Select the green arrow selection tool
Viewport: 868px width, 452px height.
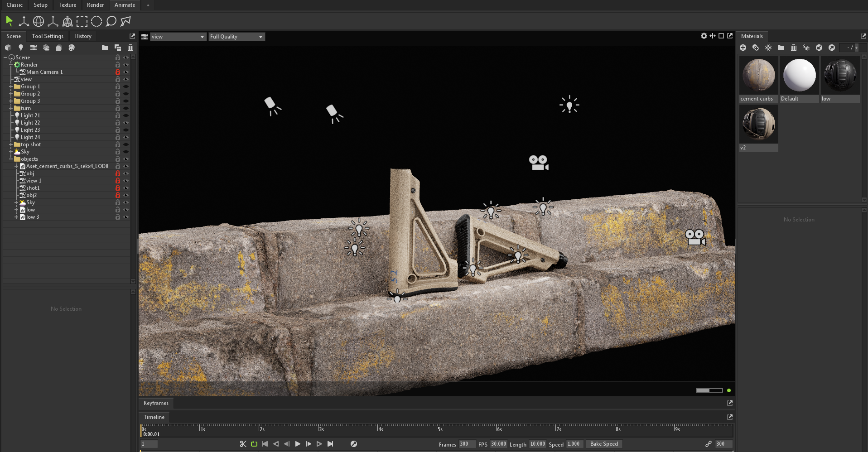tap(9, 21)
